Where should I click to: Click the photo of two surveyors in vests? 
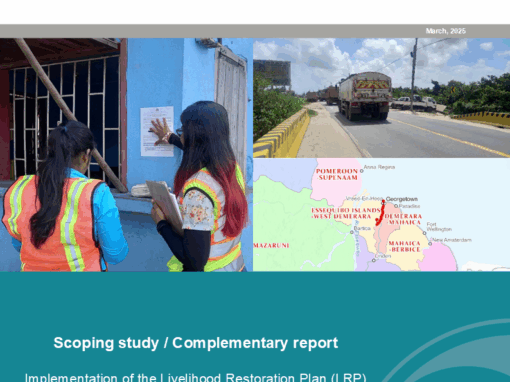click(x=126, y=155)
